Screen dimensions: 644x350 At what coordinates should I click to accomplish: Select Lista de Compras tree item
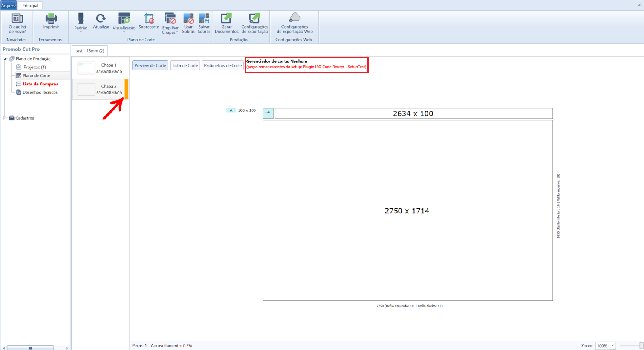[x=40, y=84]
